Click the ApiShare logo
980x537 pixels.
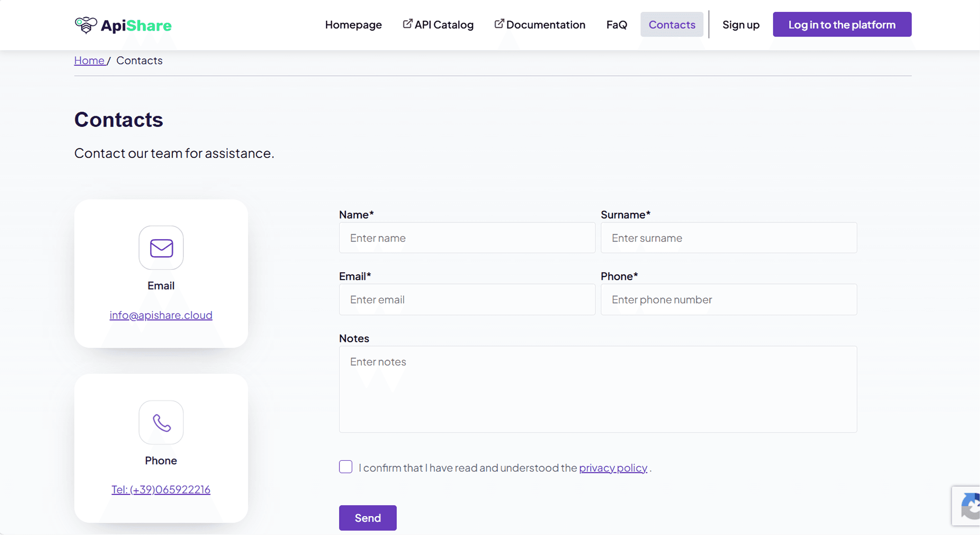click(123, 25)
